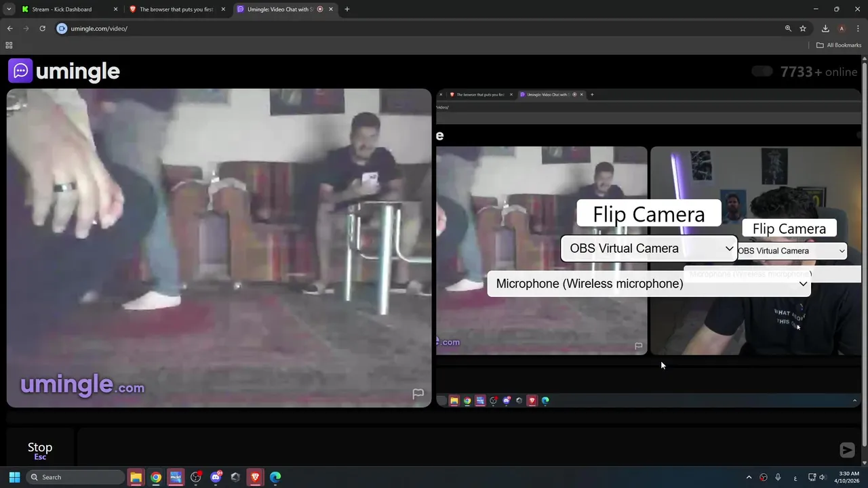Open the app with cube icon on taskbar

pos(235,477)
